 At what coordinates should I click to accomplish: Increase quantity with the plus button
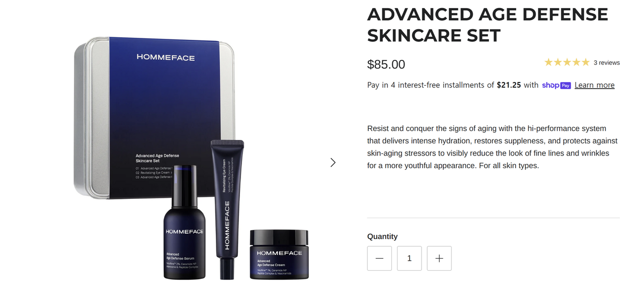(x=439, y=258)
